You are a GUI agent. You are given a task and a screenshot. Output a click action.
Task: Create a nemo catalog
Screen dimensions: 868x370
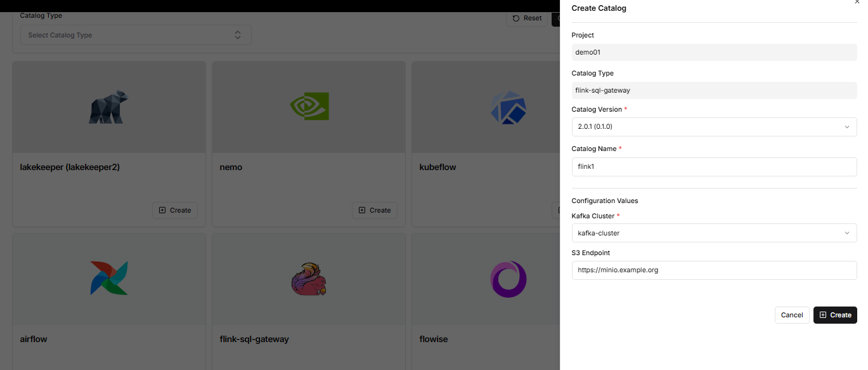coord(375,210)
